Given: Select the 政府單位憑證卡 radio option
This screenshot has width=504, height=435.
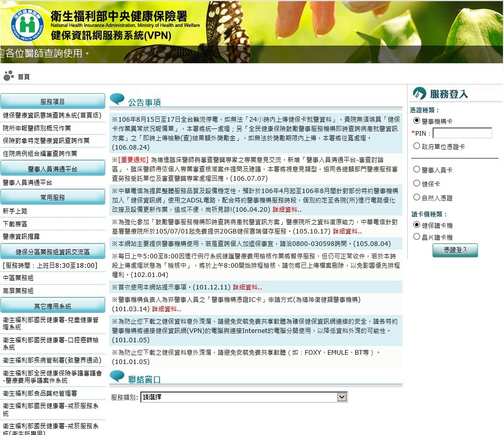Looking at the screenshot, I should pyautogui.click(x=416, y=146).
